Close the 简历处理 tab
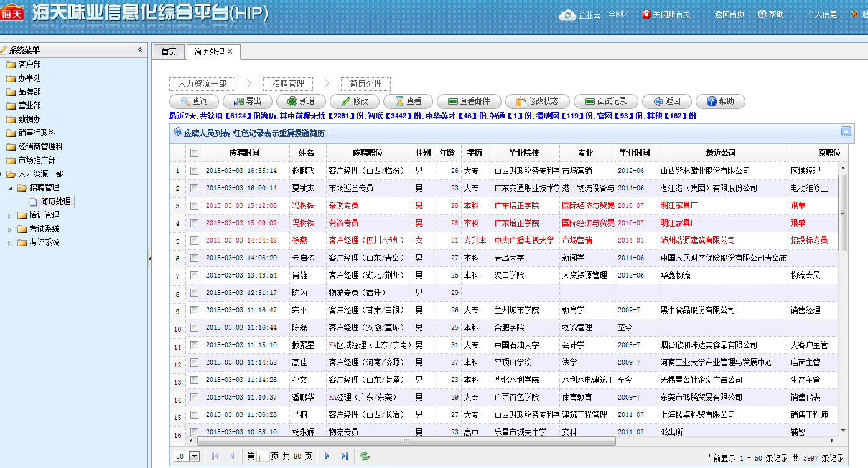868x468 pixels. (230, 51)
